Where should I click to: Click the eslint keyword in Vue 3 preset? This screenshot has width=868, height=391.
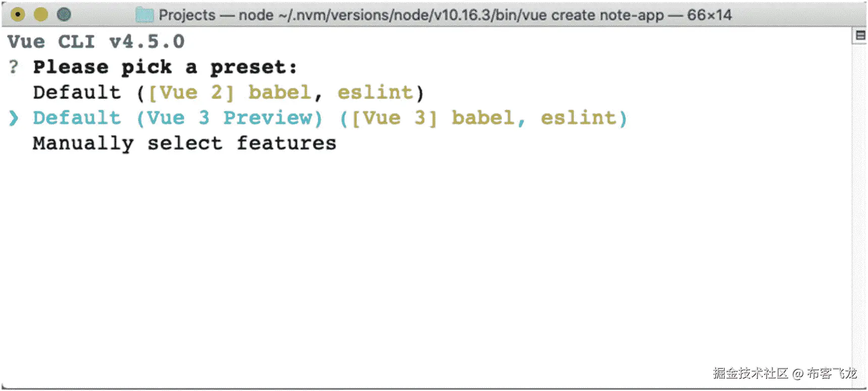[x=582, y=117]
